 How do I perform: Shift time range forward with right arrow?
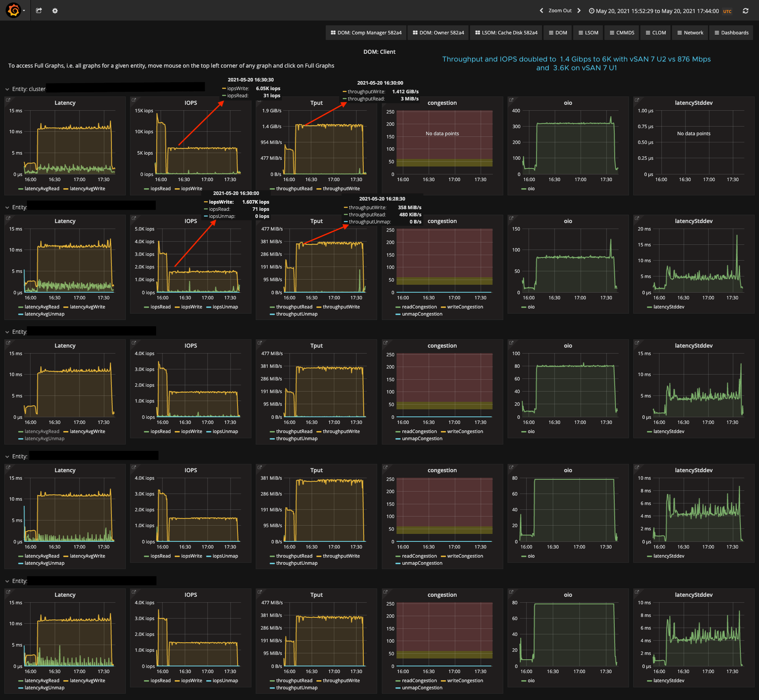tap(579, 11)
